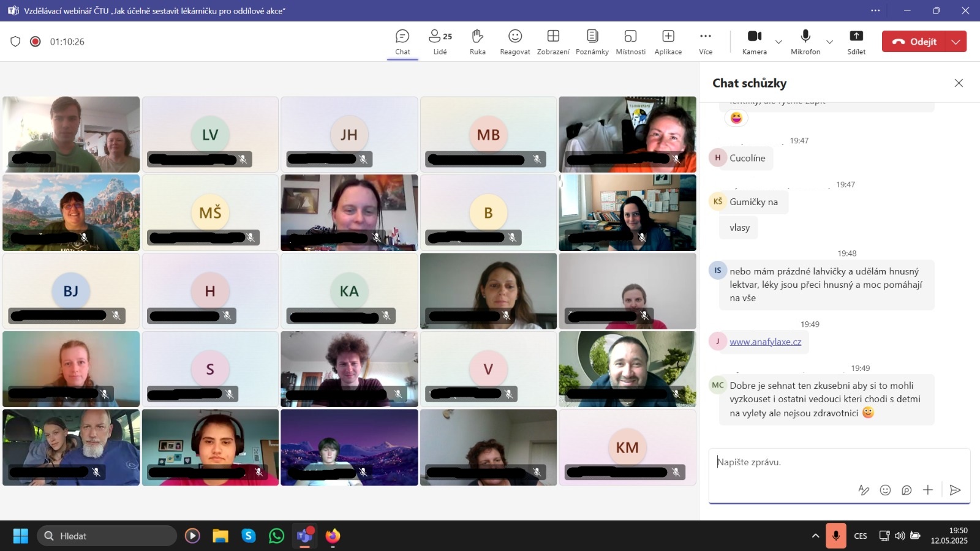Image resolution: width=980 pixels, height=551 pixels.
Task: Open the www.anafylaxe.cz link
Action: 765,342
